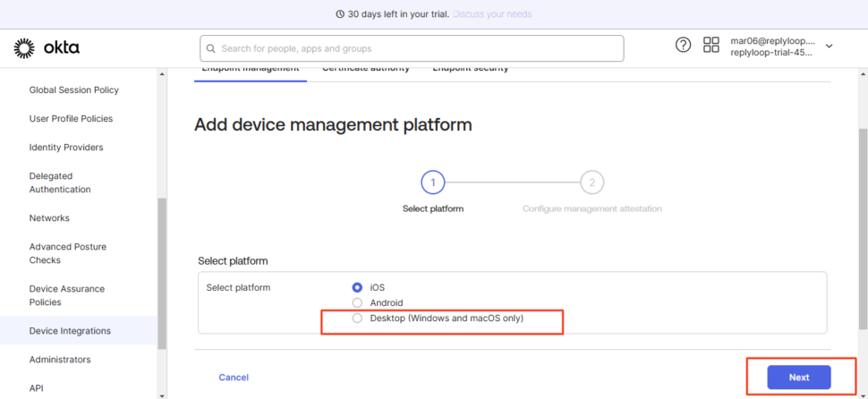Open Device Assurance Policies in sidebar
868x399 pixels.
[67, 295]
